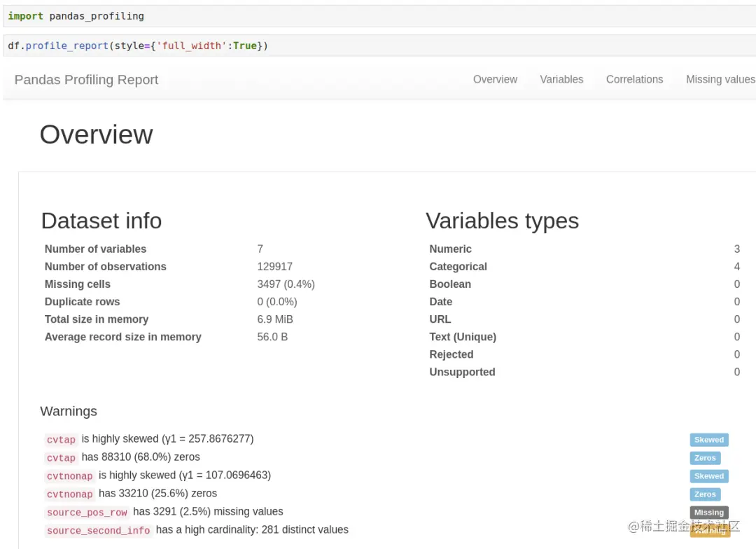Click the Text (Unique) variable type label
Image resolution: width=756 pixels, height=549 pixels.
[x=463, y=337]
